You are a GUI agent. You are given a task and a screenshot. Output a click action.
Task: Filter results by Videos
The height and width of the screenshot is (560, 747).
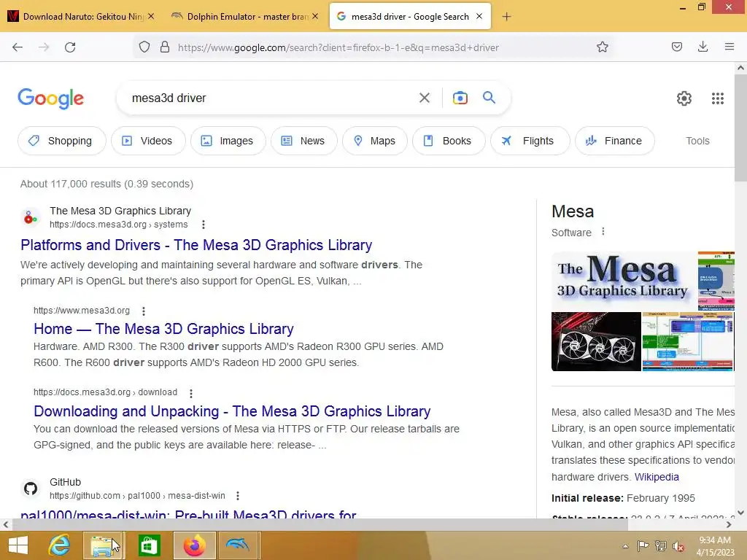click(x=148, y=141)
